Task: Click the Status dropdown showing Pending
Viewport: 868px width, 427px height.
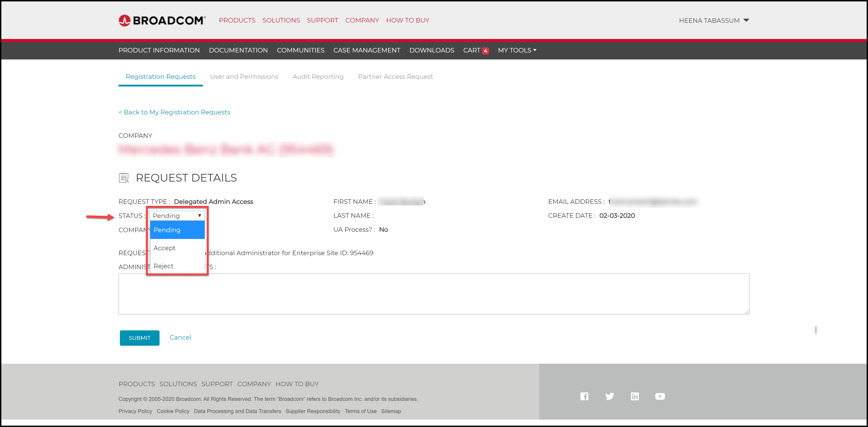Action: [x=177, y=216]
